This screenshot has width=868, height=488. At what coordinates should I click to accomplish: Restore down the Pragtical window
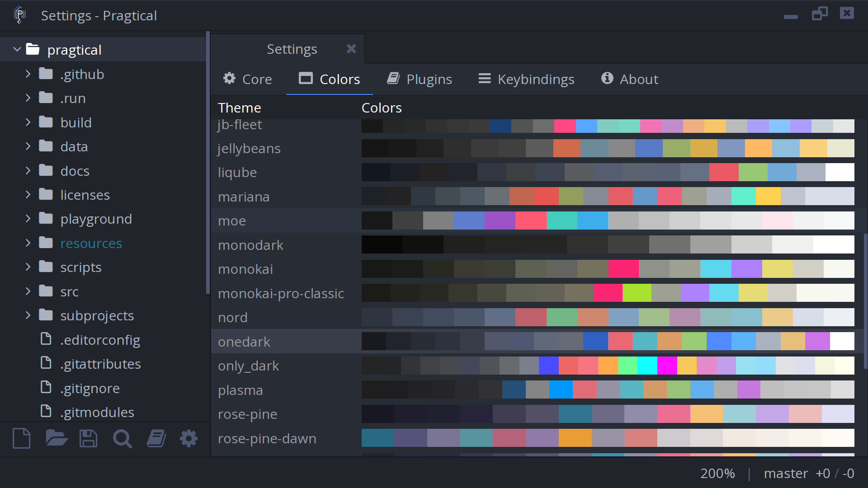pos(820,14)
